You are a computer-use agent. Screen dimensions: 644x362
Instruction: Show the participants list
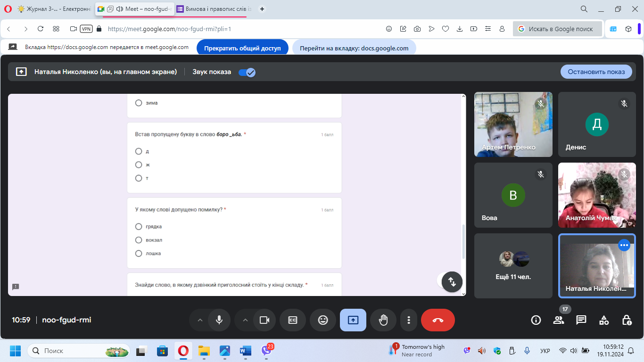pos(559,320)
